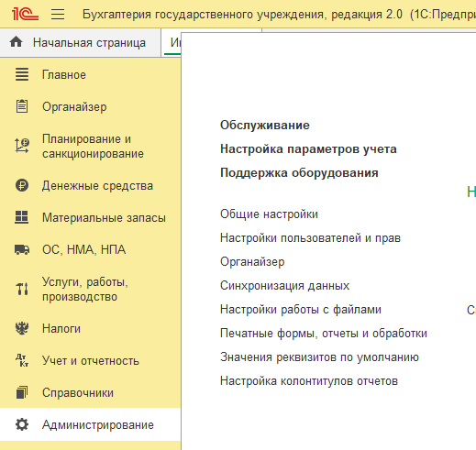Click the Главное section icon
Image resolution: width=476 pixels, height=450 pixels.
click(22, 74)
